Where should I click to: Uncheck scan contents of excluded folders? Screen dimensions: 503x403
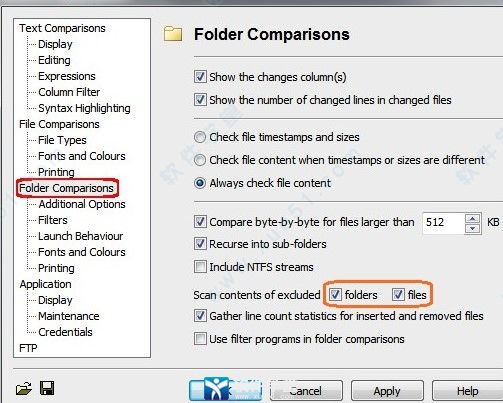coord(335,295)
